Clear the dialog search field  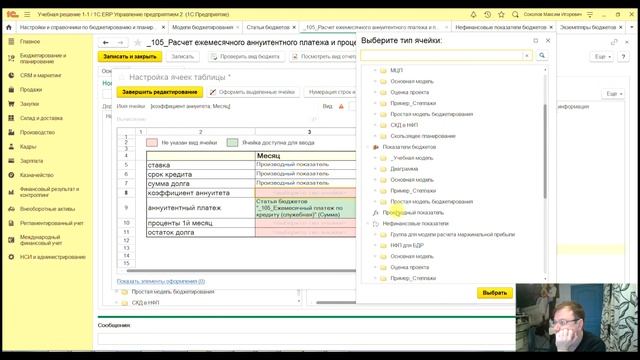527,56
